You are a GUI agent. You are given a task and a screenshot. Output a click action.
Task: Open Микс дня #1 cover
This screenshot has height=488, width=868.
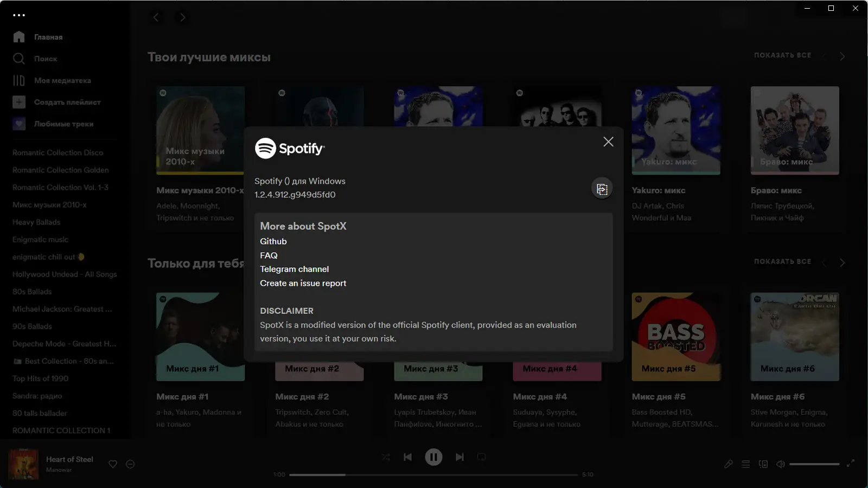(x=200, y=336)
